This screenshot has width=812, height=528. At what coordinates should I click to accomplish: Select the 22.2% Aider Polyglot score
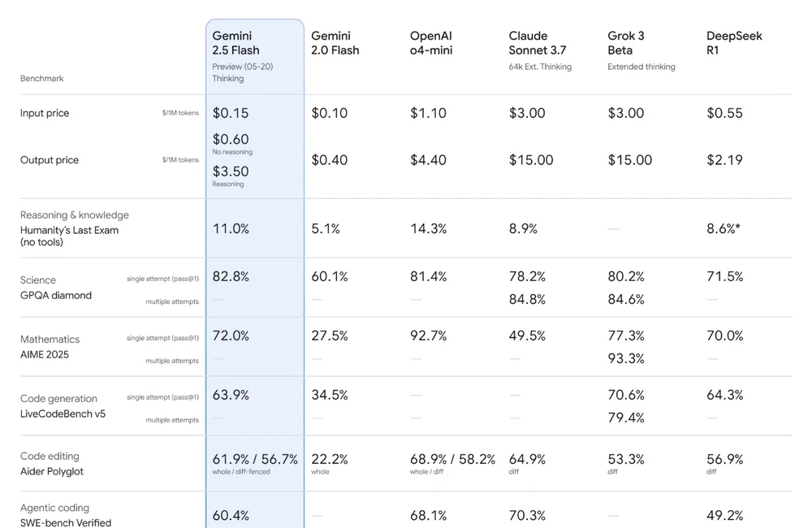point(330,459)
